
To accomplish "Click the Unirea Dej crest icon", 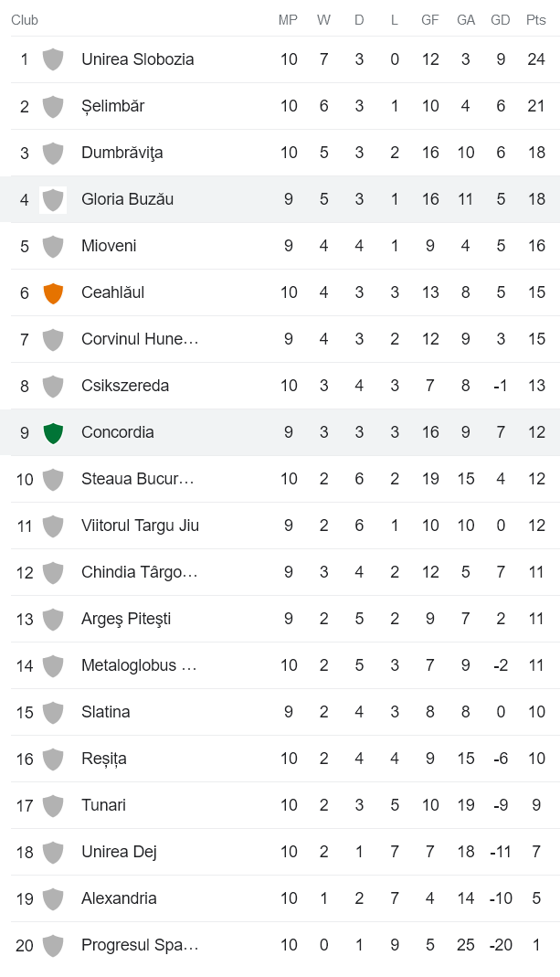I will (x=53, y=852).
